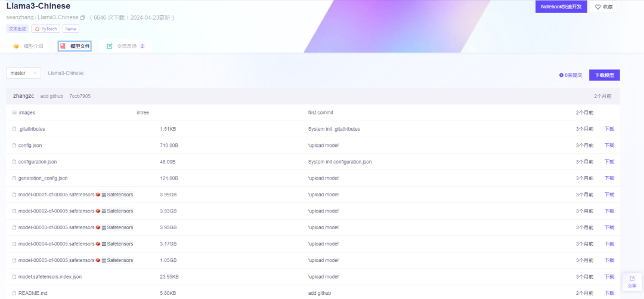
Task: Download config.json via its 下载 link
Action: [x=609, y=145]
